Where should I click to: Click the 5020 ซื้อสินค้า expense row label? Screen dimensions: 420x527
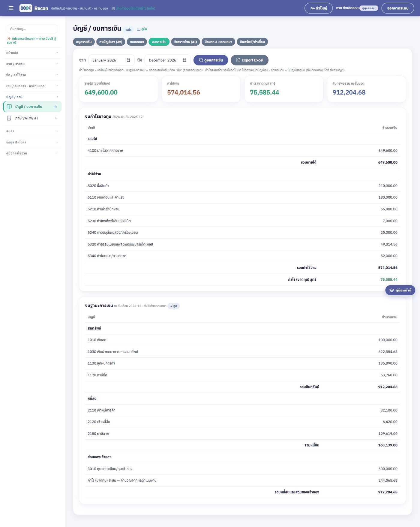point(98,186)
